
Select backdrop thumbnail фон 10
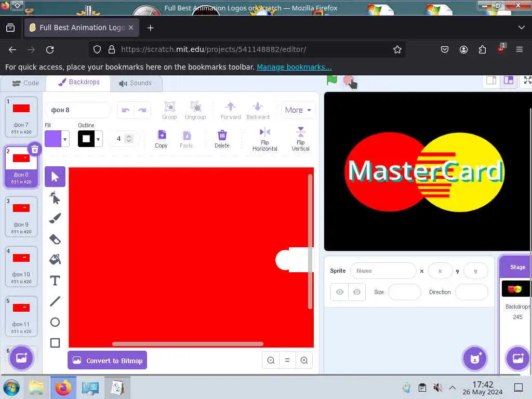click(21, 266)
